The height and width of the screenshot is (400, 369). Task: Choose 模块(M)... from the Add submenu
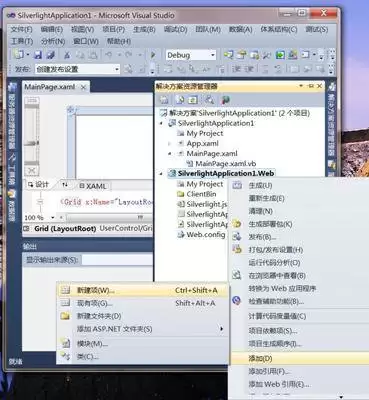pos(143,344)
